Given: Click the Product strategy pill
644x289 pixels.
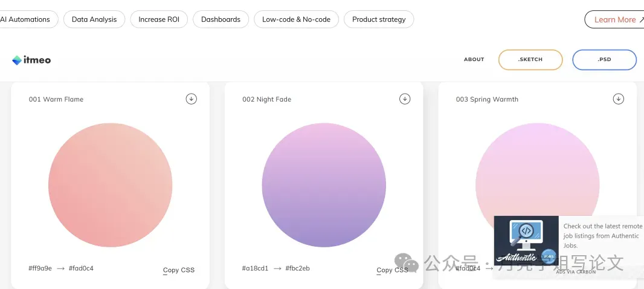Looking at the screenshot, I should point(379,19).
